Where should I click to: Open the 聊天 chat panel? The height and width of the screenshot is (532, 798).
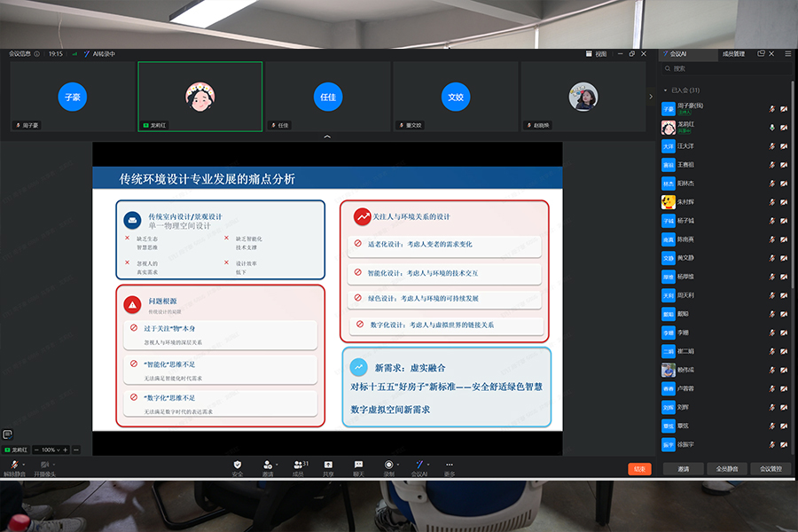(x=358, y=465)
